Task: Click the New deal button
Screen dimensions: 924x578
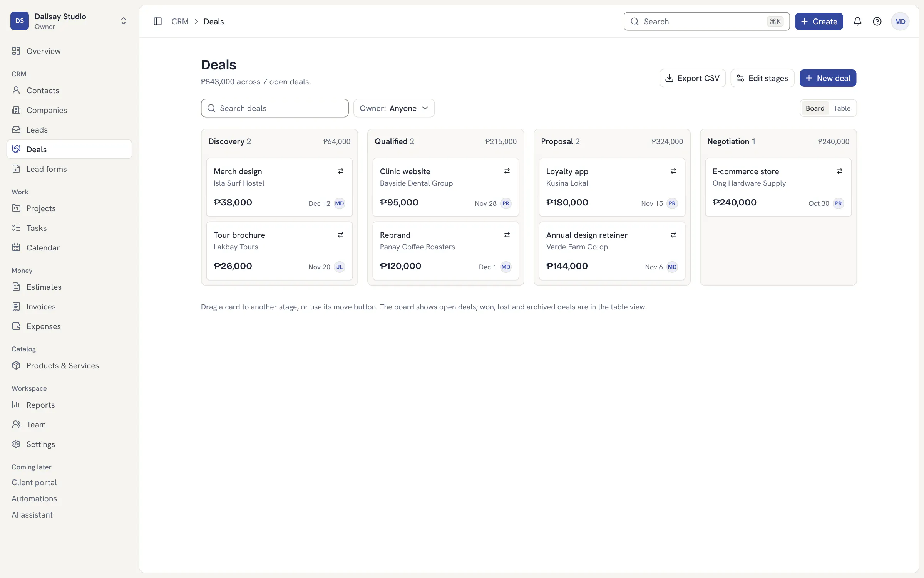Action: pyautogui.click(x=828, y=78)
